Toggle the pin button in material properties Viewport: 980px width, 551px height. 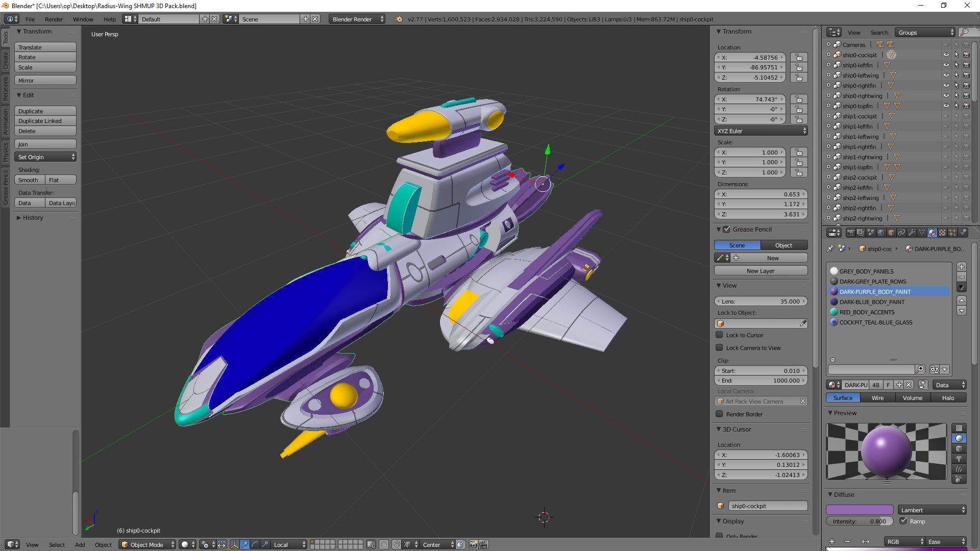pos(831,249)
